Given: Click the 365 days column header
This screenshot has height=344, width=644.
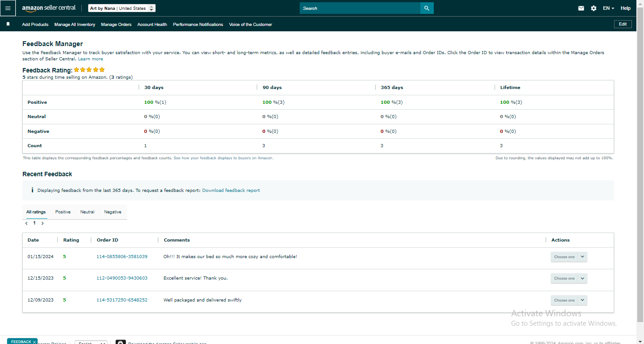Looking at the screenshot, I should point(392,88).
